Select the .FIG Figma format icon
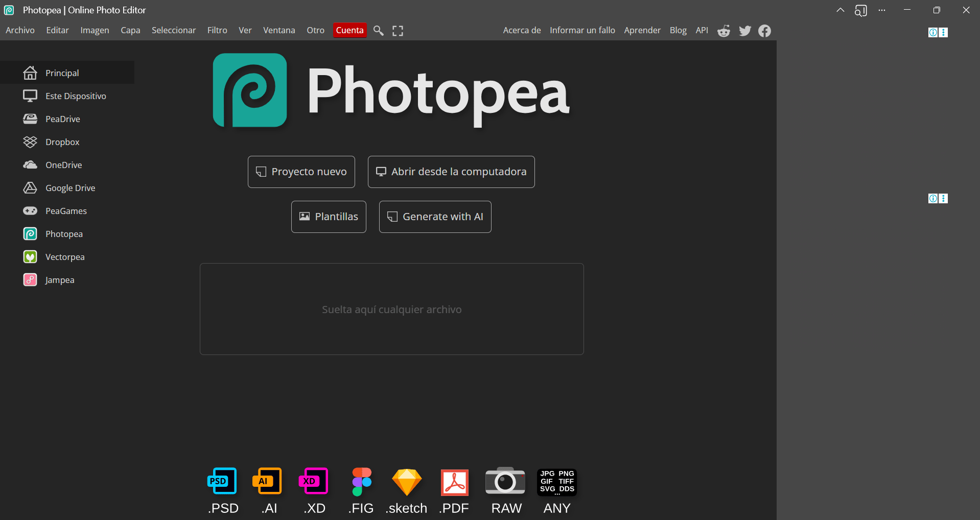 pyautogui.click(x=361, y=482)
